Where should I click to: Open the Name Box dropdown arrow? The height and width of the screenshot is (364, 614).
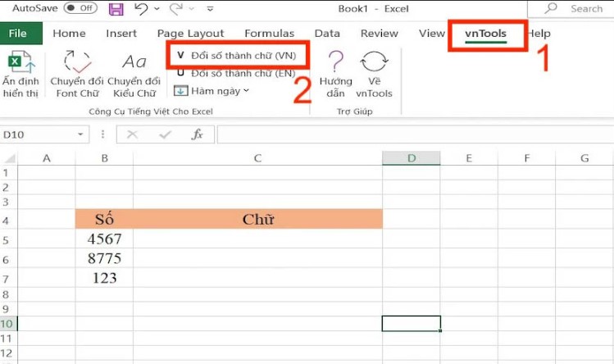(80, 134)
